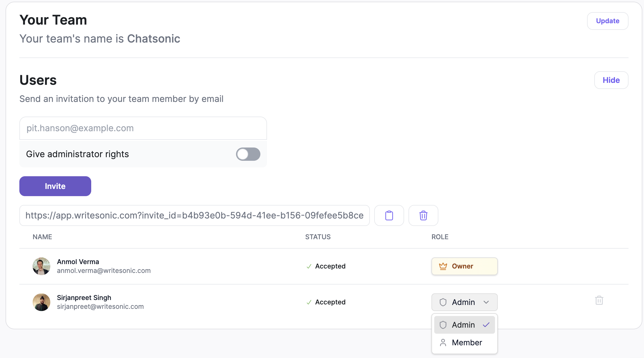
Task: Click the Owner crown icon
Action: point(443,266)
